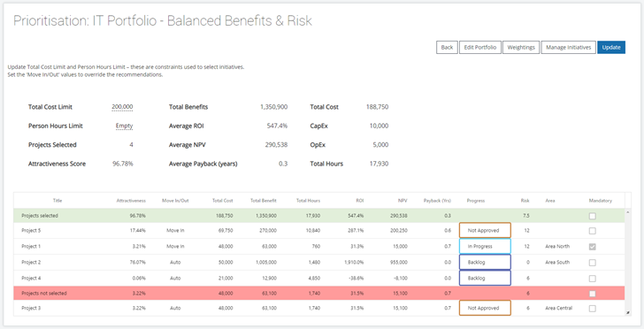The image size is (644, 329).
Task: Sort by NPV column header
Action: tap(402, 201)
